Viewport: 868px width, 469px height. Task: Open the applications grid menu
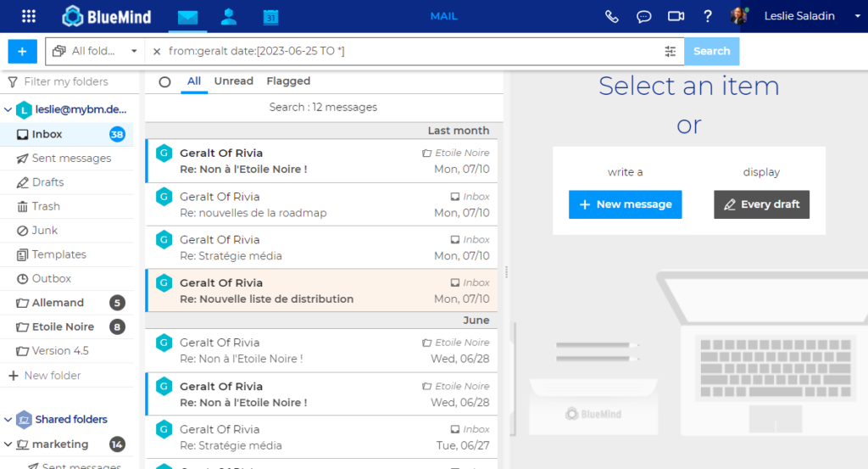(x=29, y=16)
